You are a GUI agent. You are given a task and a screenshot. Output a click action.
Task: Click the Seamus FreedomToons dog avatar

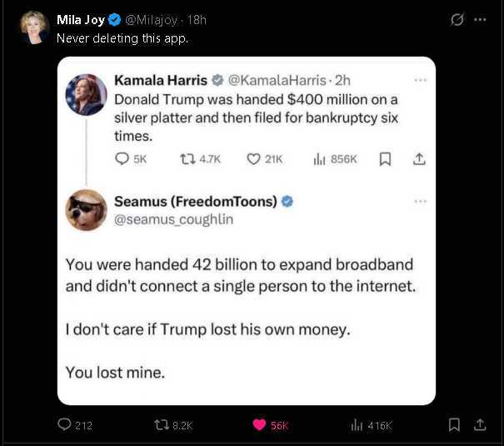[x=87, y=210]
